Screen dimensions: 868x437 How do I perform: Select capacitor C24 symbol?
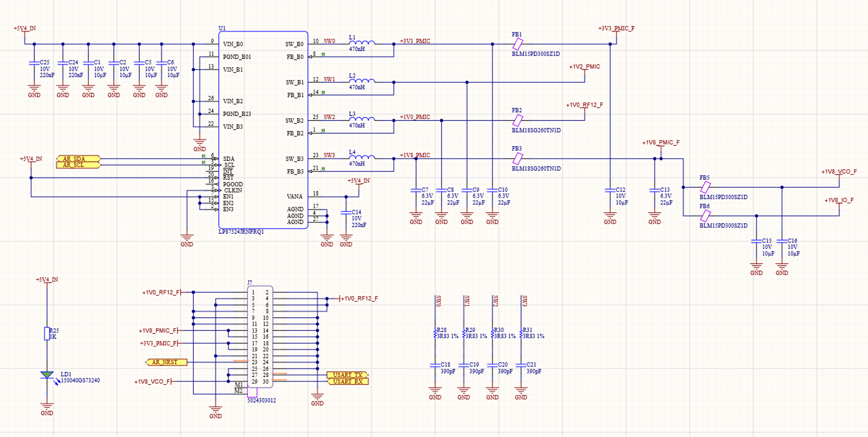point(63,63)
